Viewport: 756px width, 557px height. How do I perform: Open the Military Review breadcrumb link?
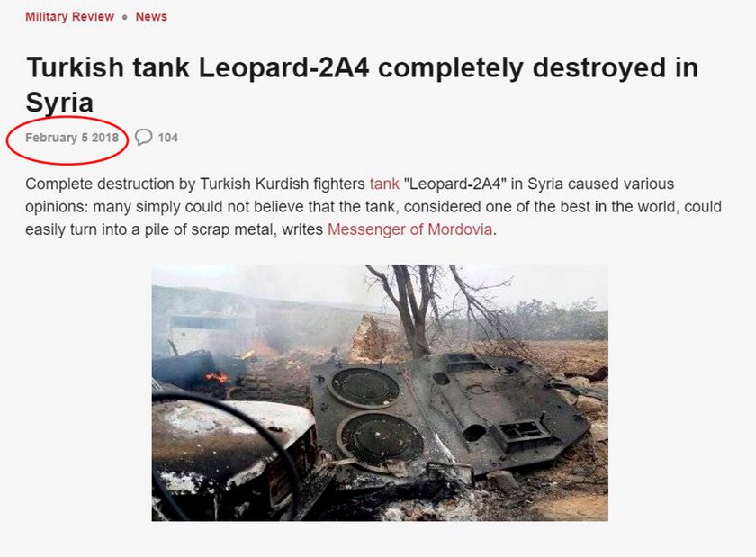[69, 17]
